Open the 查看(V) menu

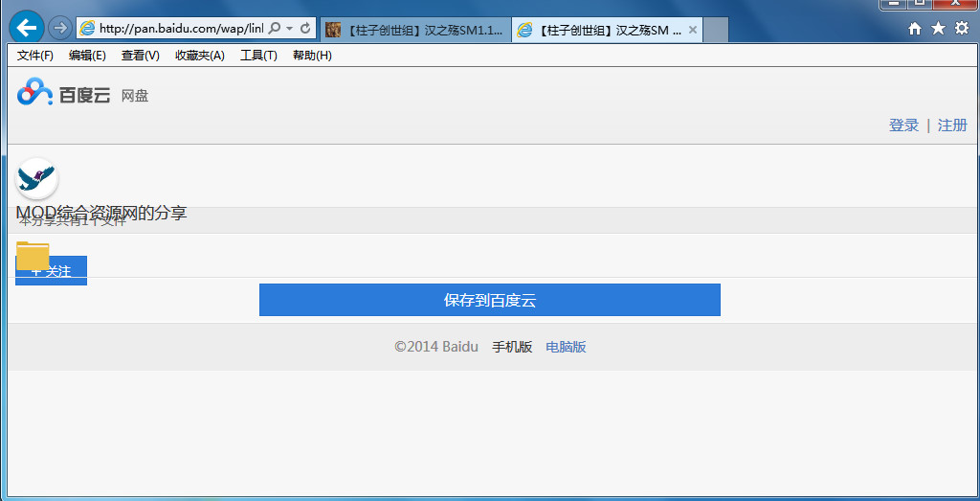tap(141, 56)
